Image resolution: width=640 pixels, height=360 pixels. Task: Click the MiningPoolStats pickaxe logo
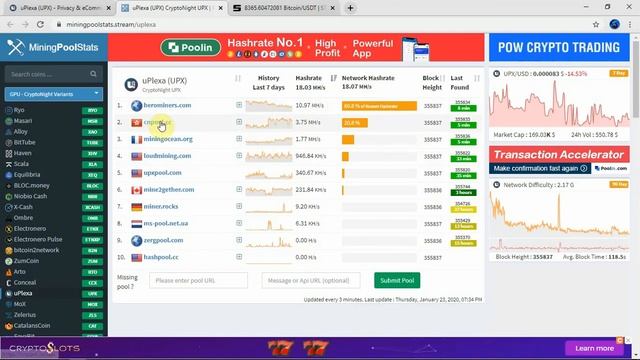pyautogui.click(x=16, y=47)
